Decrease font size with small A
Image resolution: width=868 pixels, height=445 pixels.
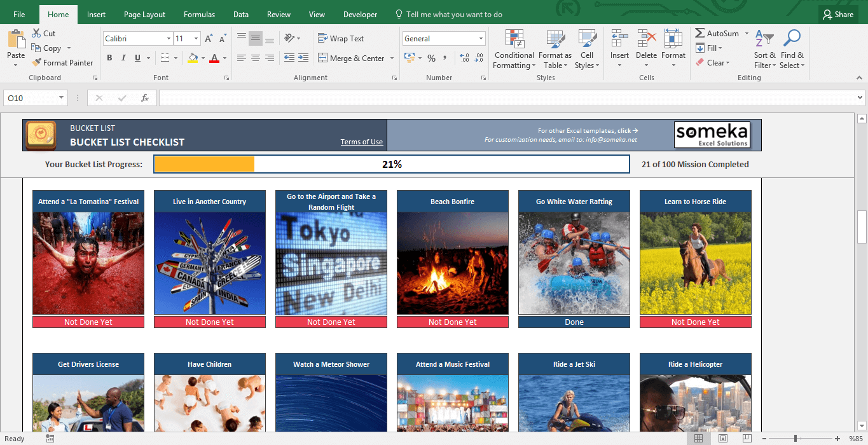pos(223,39)
